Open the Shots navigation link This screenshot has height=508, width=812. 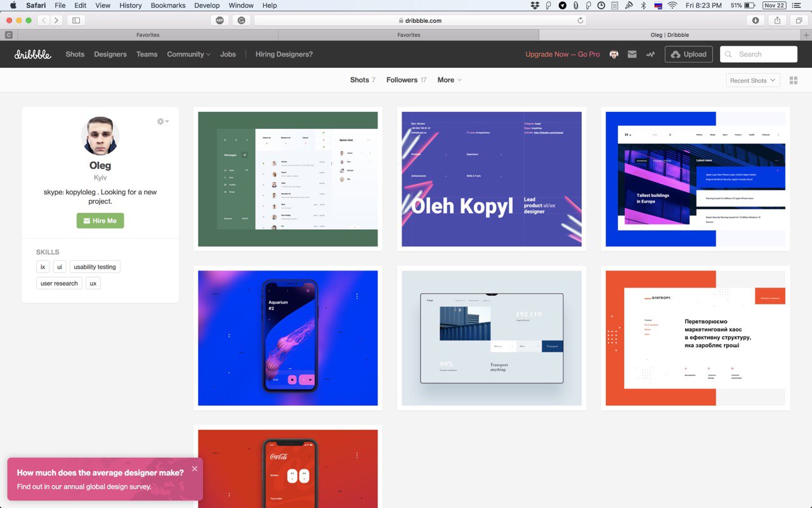point(75,54)
